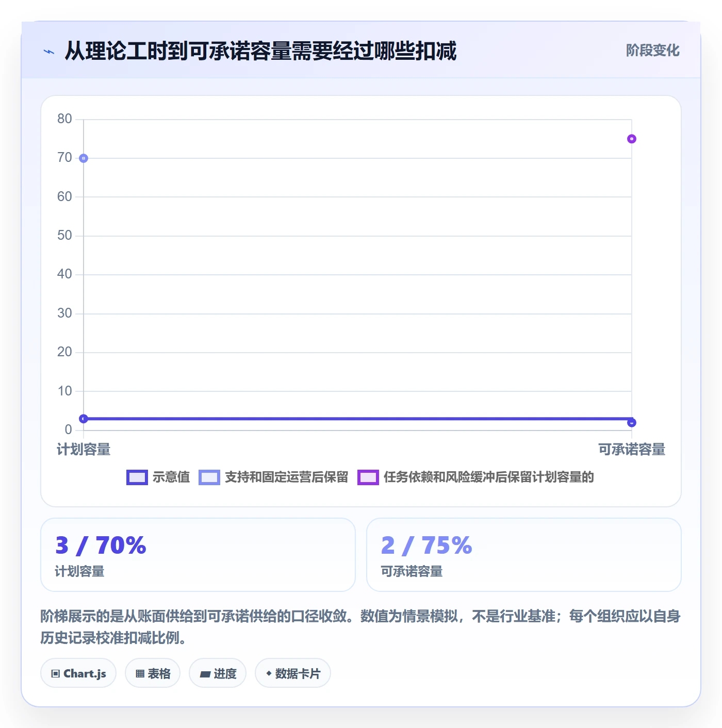Image resolution: width=722 pixels, height=728 pixels.
Task: Toggle the 示意值 legend swatch
Action: [137, 477]
